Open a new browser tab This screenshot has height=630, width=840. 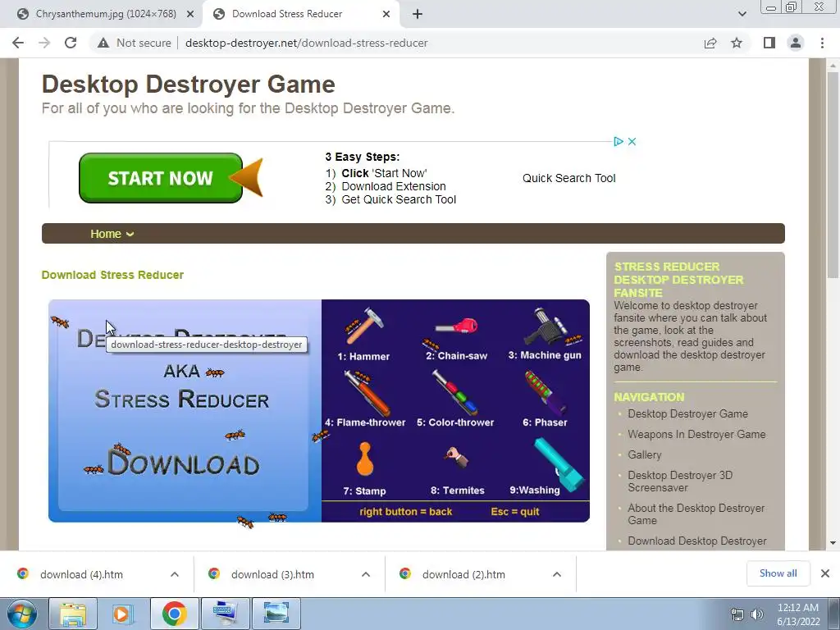[418, 14]
